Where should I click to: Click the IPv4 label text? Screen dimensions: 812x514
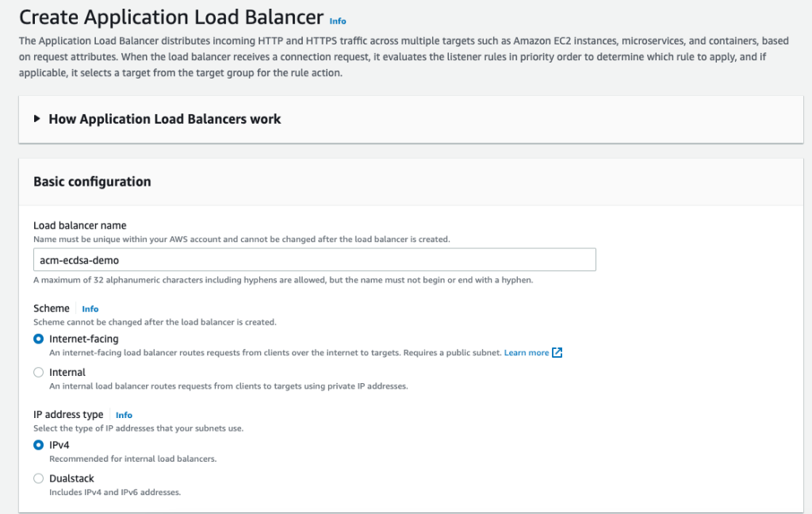tap(60, 445)
